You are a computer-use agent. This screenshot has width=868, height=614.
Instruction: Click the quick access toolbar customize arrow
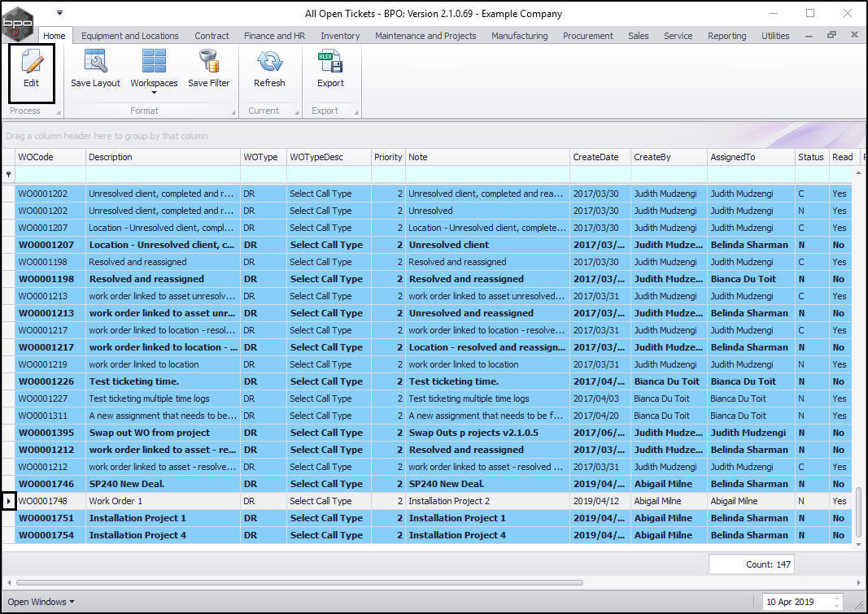point(59,13)
